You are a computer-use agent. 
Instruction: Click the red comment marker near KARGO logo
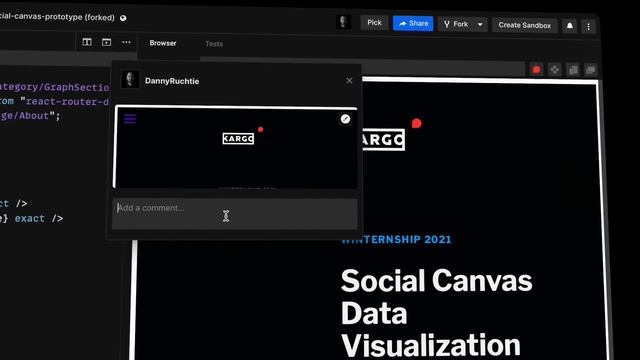pos(416,123)
